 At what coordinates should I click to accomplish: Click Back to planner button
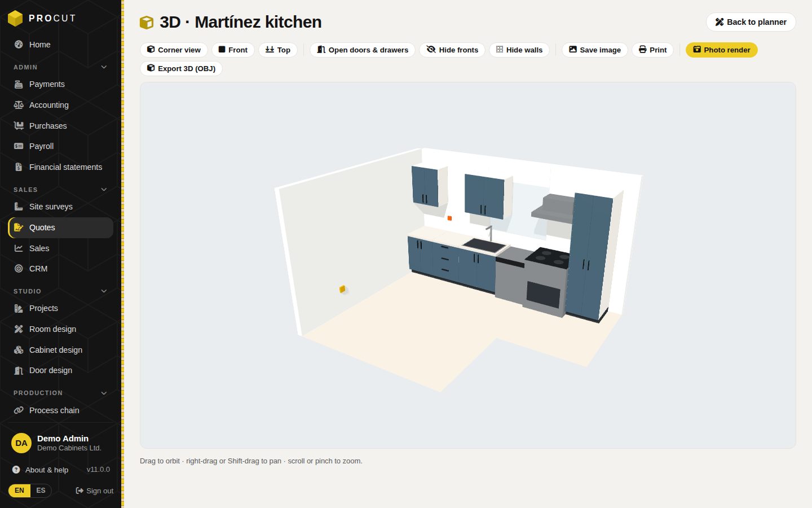(x=751, y=22)
